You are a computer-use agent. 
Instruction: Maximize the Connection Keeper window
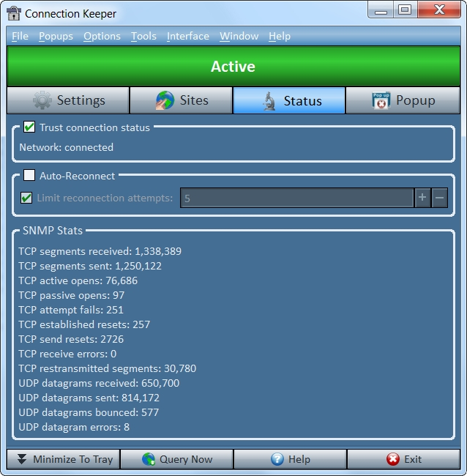405,10
